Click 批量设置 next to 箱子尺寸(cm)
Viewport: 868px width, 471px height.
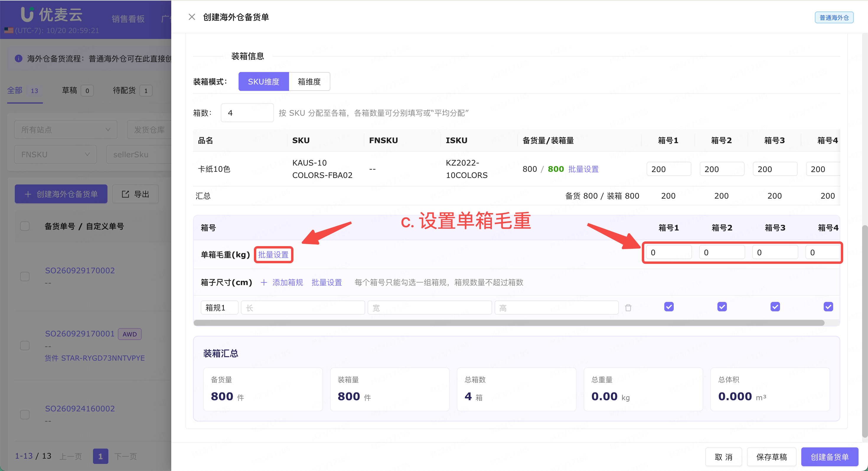[x=327, y=282]
